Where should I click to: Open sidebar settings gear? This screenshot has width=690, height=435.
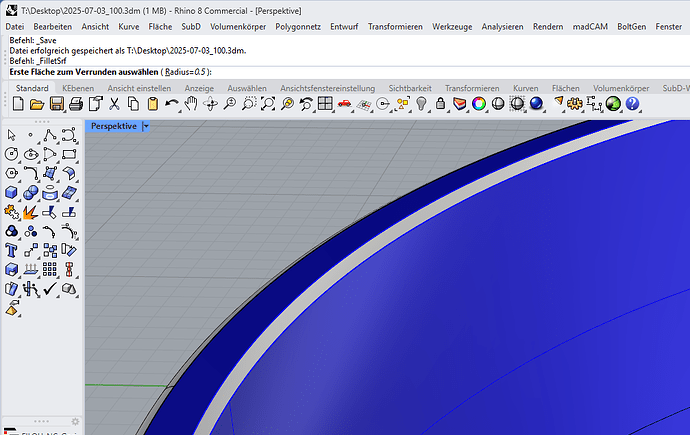click(75, 422)
